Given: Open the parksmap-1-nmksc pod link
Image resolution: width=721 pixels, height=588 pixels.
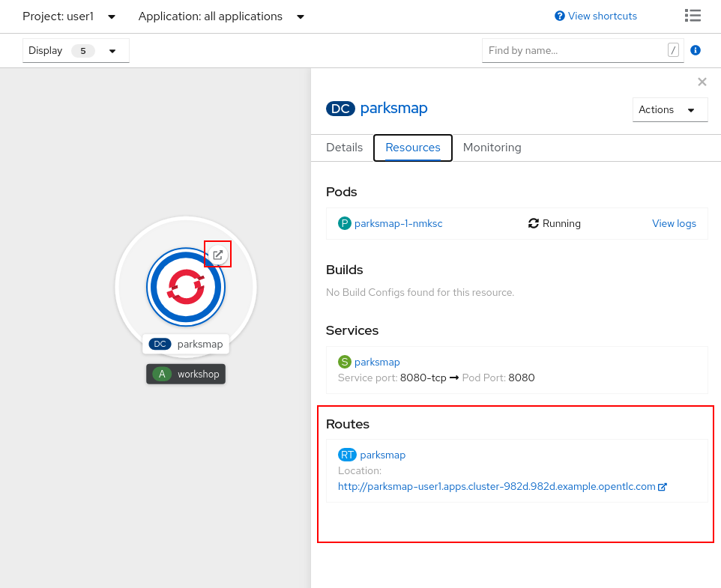Looking at the screenshot, I should click(x=398, y=223).
